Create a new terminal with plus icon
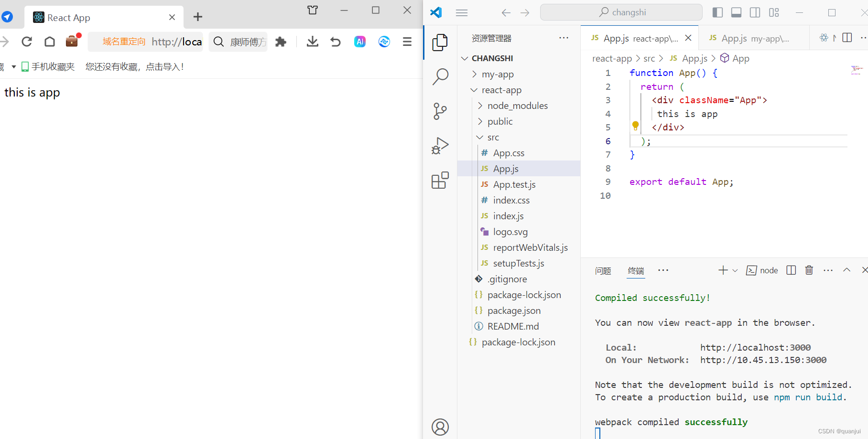868x439 pixels. coord(723,270)
